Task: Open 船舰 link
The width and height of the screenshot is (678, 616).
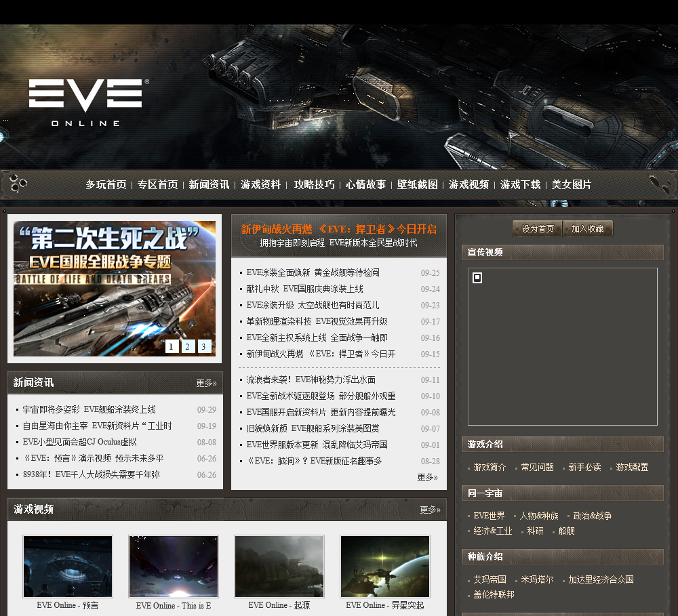Action: pyautogui.click(x=566, y=531)
